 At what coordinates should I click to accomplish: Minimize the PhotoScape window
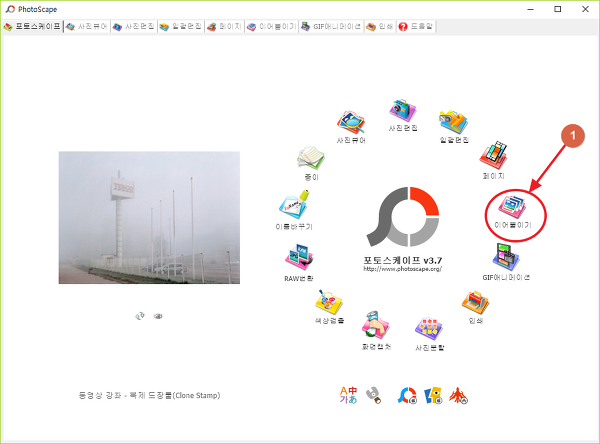coord(530,9)
